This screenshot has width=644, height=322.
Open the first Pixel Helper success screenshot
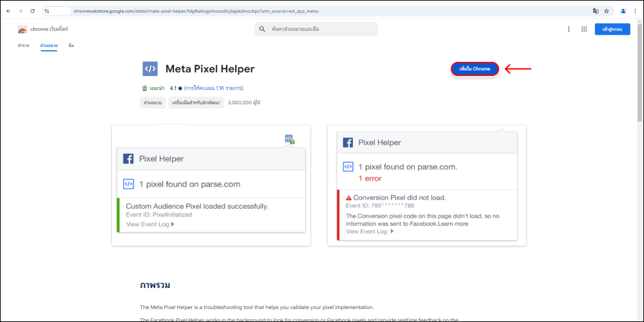pos(211,185)
